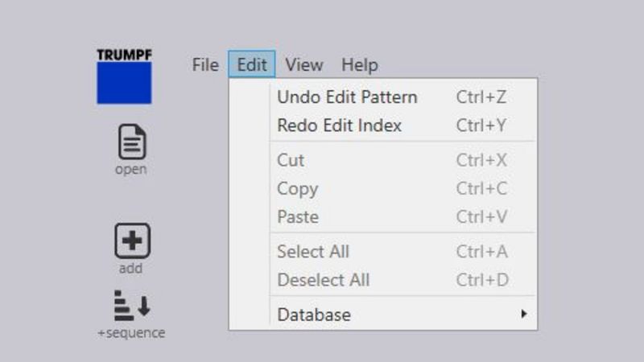This screenshot has width=644, height=362.
Task: Choose Select All from Edit menu
Action: click(x=313, y=252)
